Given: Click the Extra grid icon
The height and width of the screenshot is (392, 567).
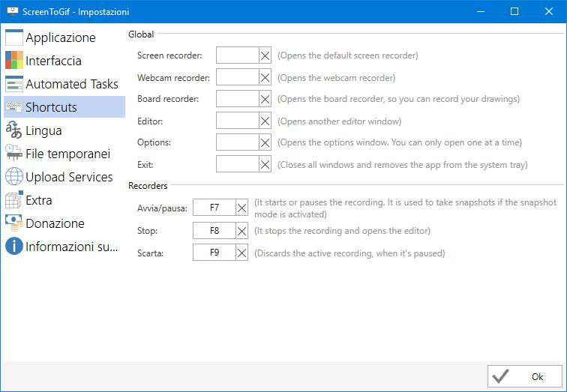Looking at the screenshot, I should (x=14, y=199).
